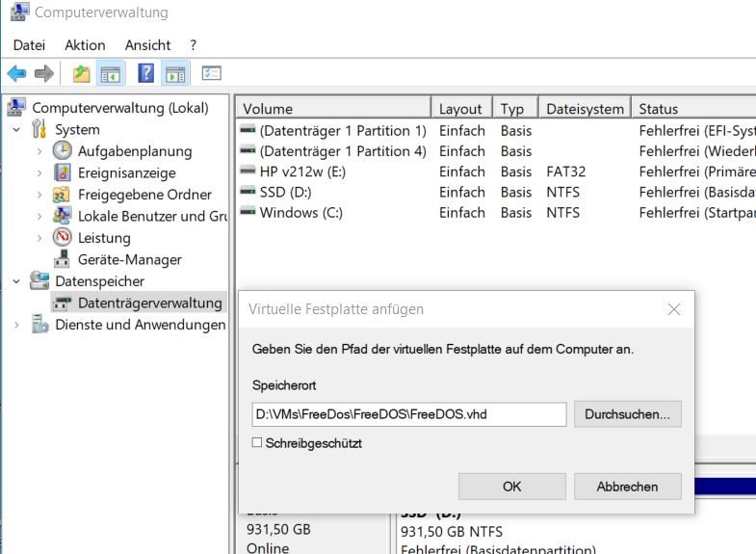Screen dimensions: 756x554
Task: Open Geräte-Manager in the tree
Action: point(129,259)
